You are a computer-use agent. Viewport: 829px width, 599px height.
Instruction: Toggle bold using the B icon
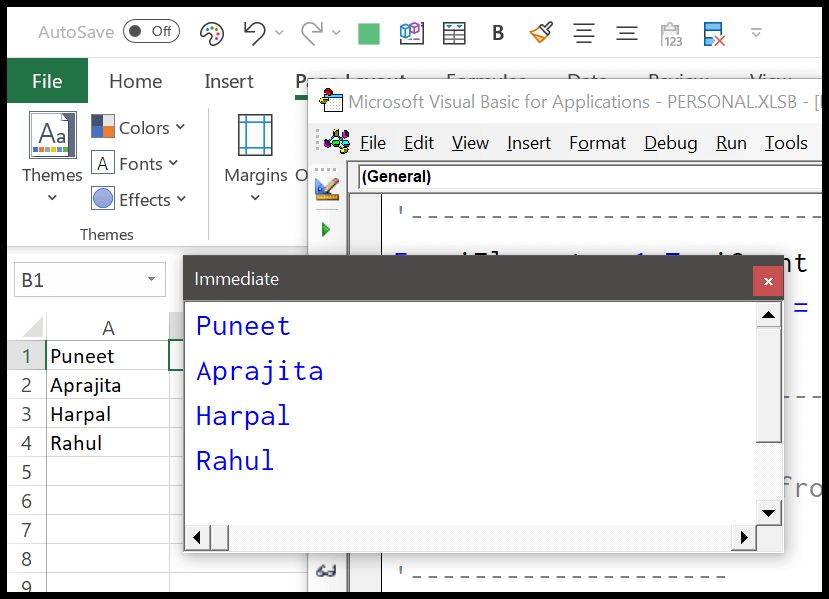497,31
